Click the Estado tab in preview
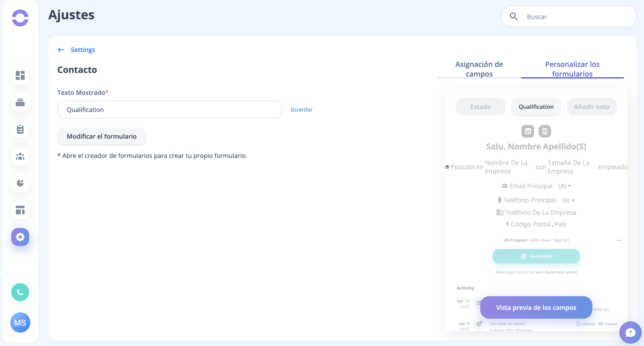Viewport: 644px width, 346px height. click(x=480, y=107)
